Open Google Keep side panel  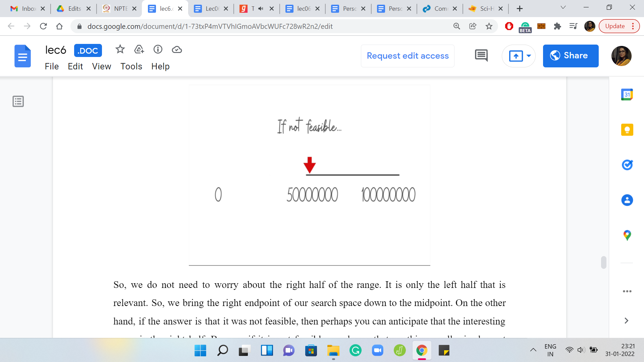point(627,130)
